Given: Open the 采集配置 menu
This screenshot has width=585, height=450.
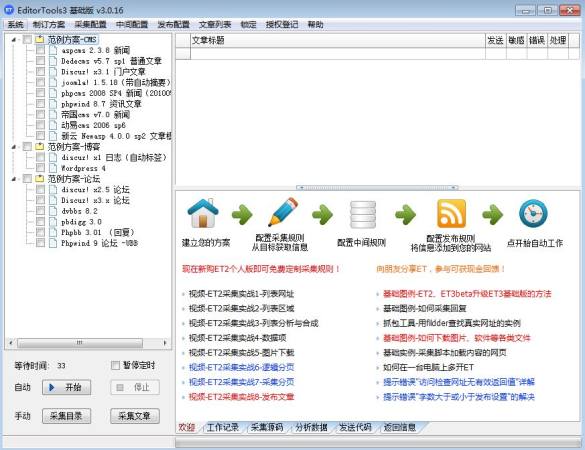Looking at the screenshot, I should 90,25.
